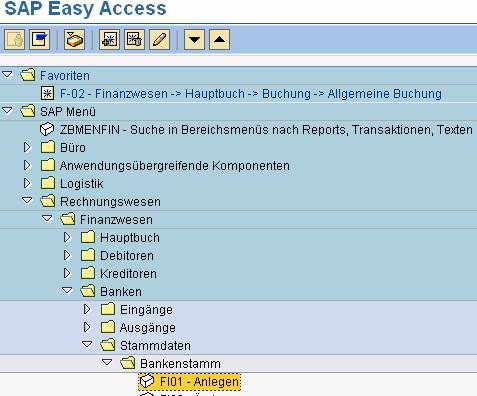Click the Add to favorites icon
Image resolution: width=477 pixels, height=396 pixels.
coord(109,40)
